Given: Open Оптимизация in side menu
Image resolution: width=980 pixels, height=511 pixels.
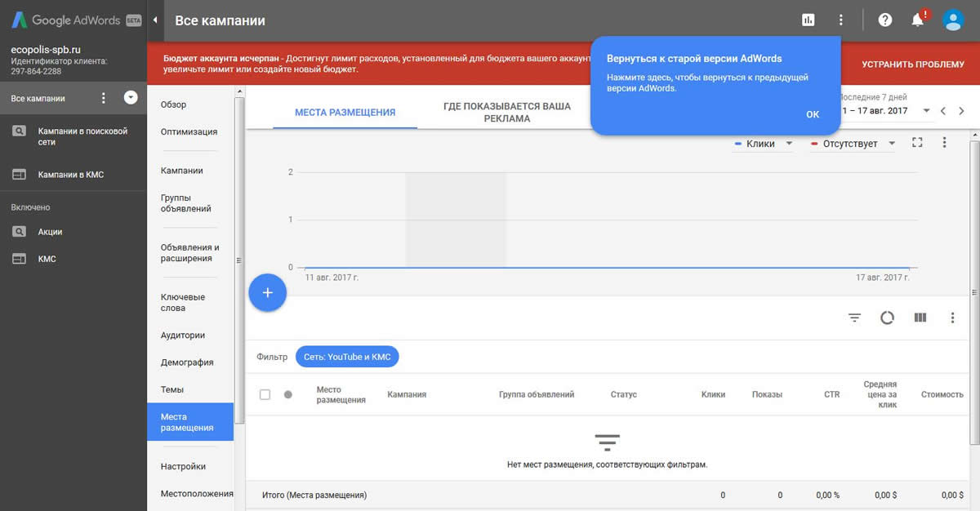Looking at the screenshot, I should tap(189, 131).
